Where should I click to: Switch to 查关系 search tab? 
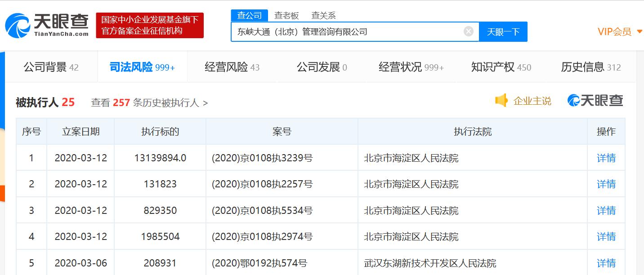click(x=323, y=16)
